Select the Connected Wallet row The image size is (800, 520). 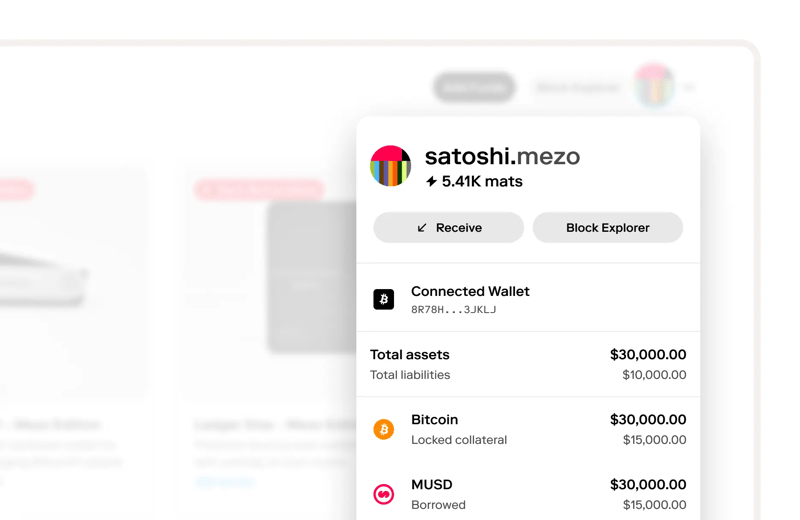coord(528,299)
